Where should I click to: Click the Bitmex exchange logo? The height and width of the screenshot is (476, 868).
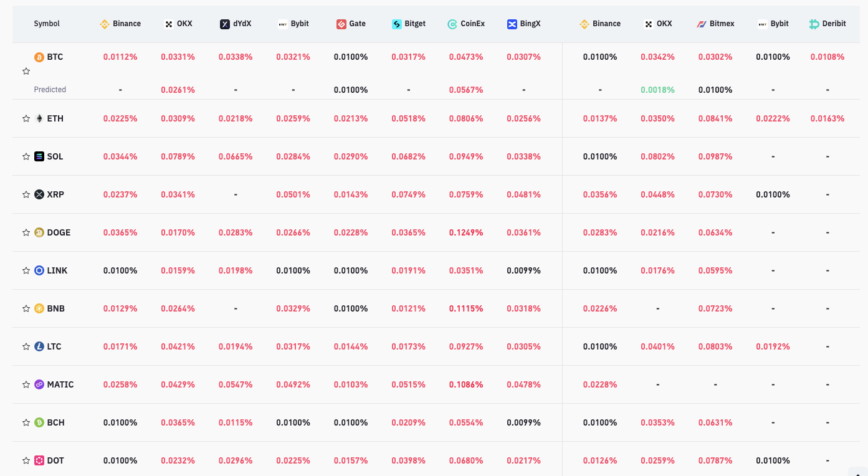[701, 24]
